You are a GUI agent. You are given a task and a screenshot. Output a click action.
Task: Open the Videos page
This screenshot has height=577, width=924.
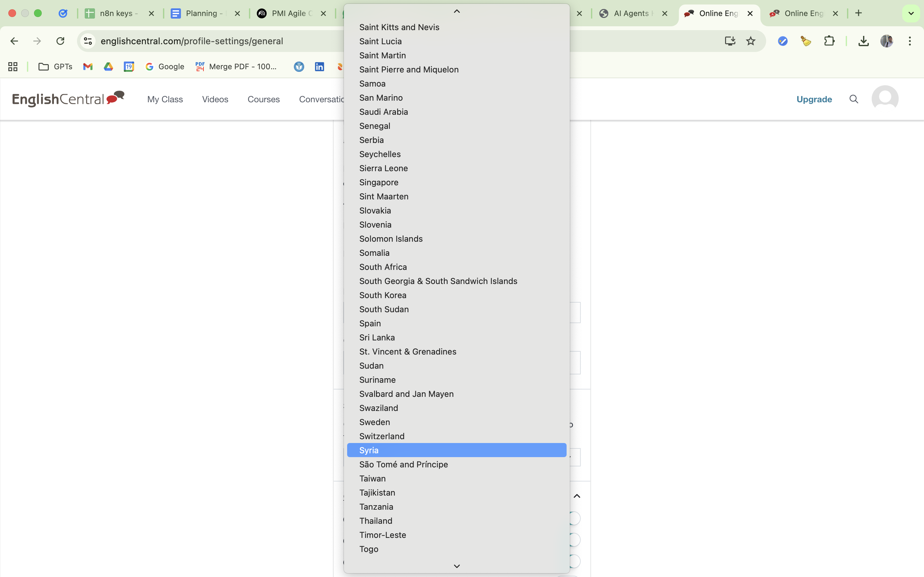pos(215,99)
